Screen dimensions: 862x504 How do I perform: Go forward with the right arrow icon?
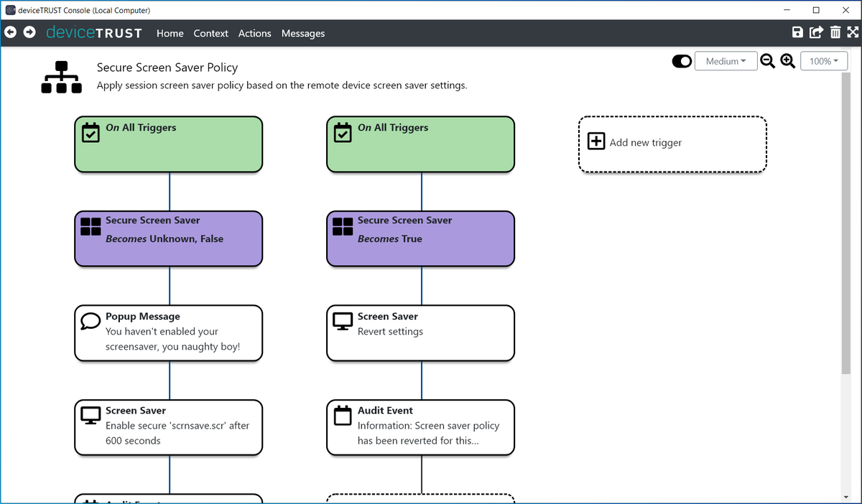(29, 32)
